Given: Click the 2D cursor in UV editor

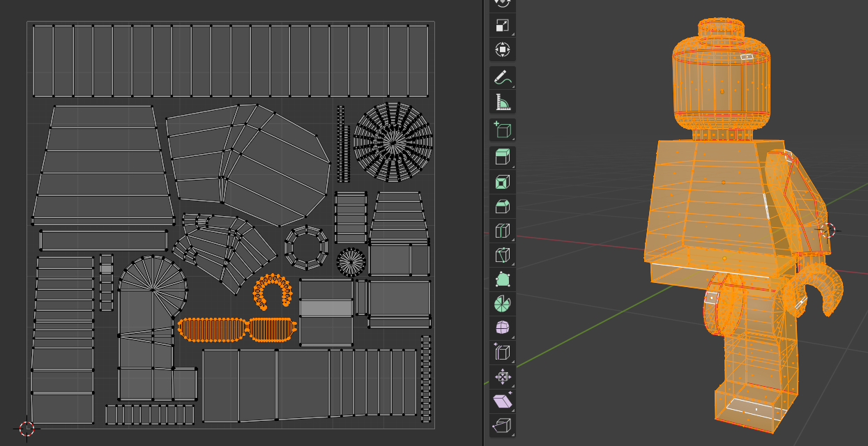Looking at the screenshot, I should tap(26, 428).
